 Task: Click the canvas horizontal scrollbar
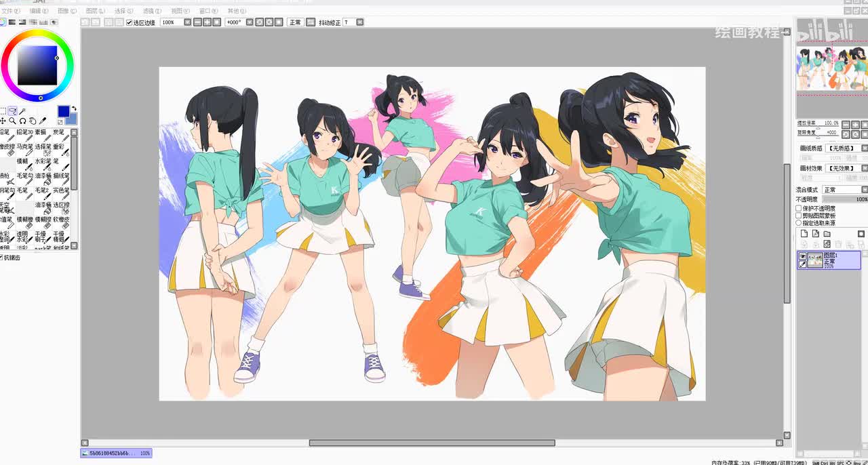(432, 443)
